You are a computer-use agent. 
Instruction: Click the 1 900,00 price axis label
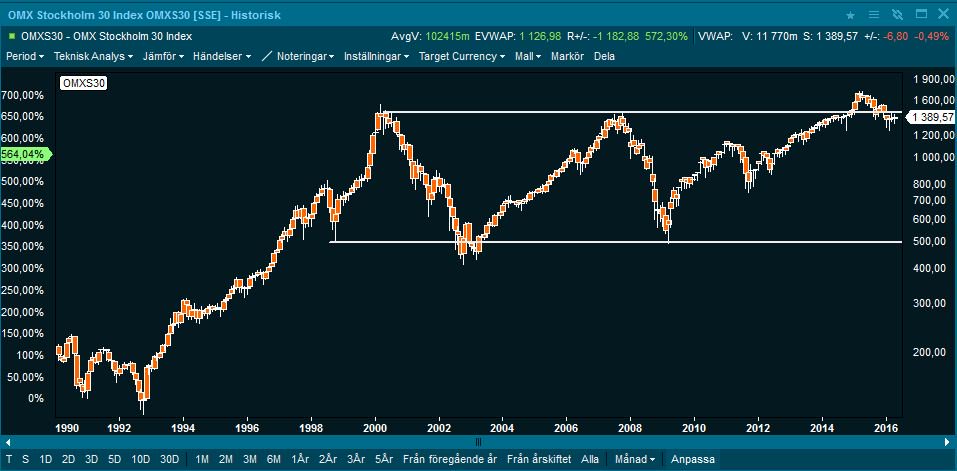click(934, 79)
